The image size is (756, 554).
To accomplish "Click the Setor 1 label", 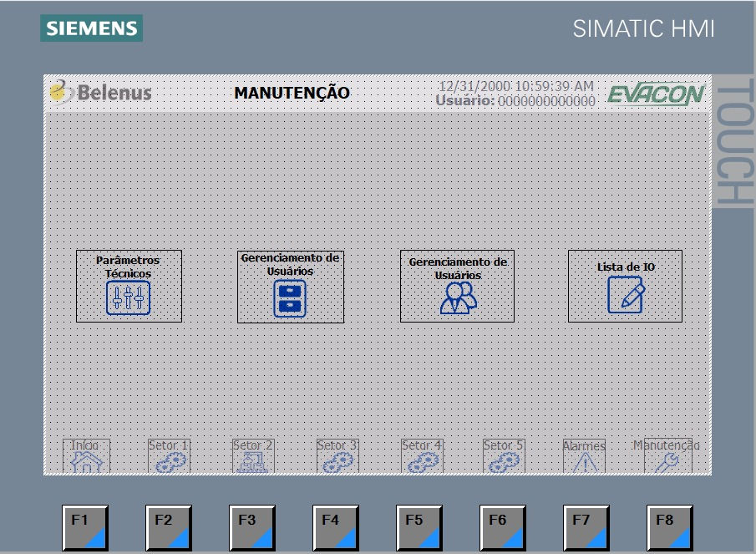I will pos(168,445).
